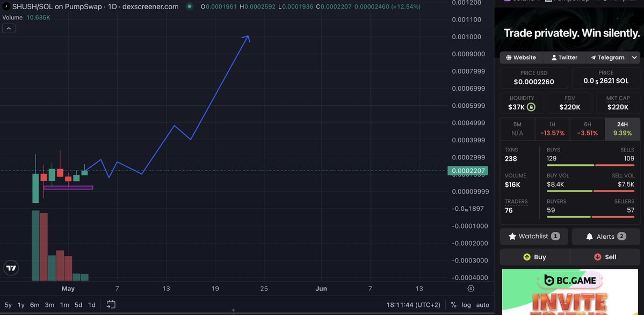Select the 1d time range
The image size is (644, 315).
click(92, 305)
